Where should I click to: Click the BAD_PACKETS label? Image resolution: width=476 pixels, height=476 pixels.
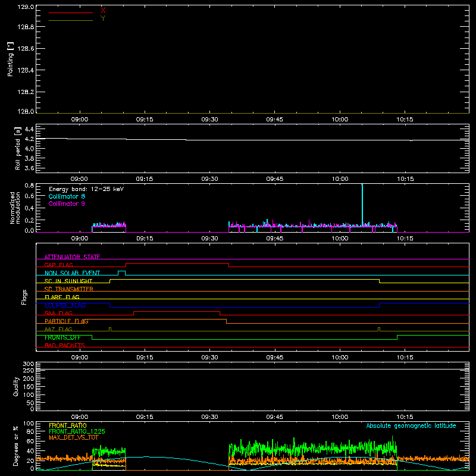coord(65,345)
